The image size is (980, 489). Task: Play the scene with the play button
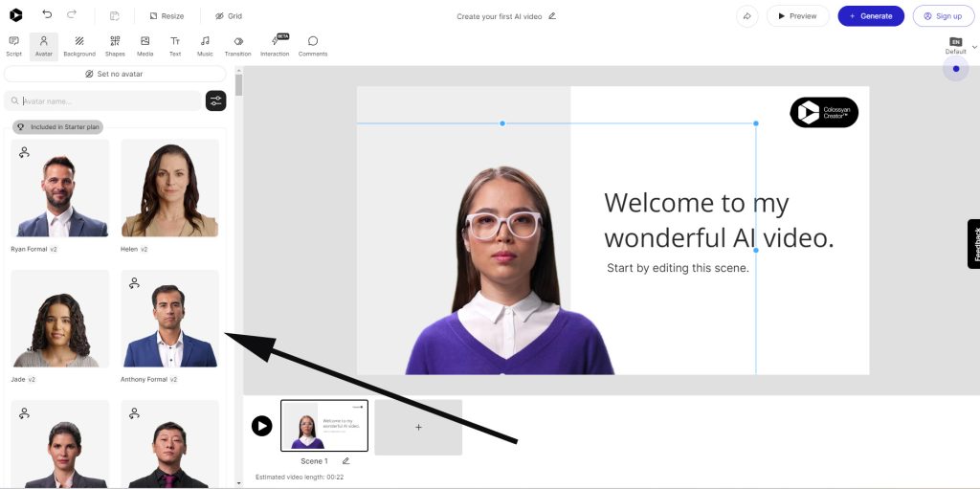pyautogui.click(x=261, y=426)
